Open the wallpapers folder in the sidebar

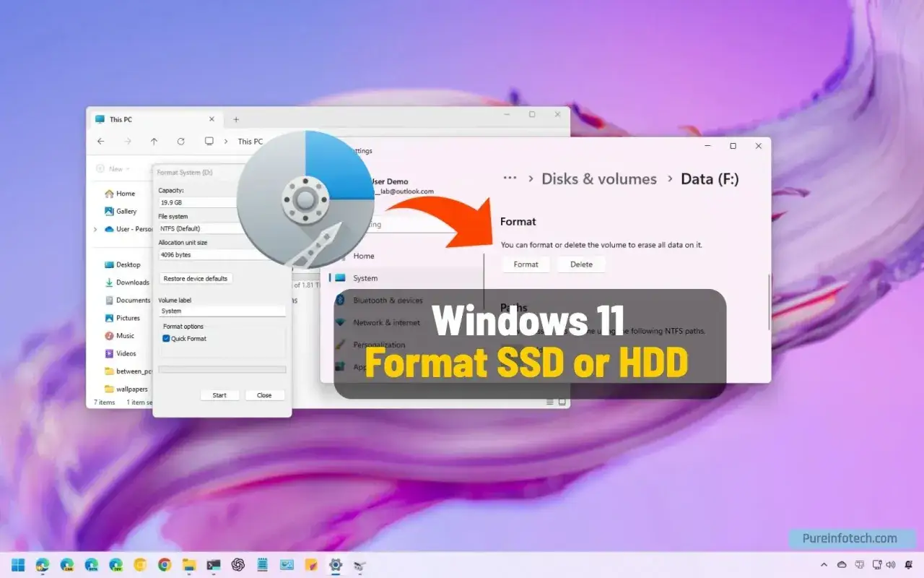click(126, 389)
